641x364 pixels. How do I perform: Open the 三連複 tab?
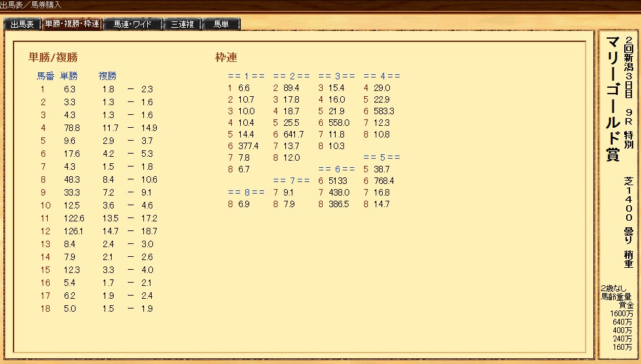tap(182, 24)
